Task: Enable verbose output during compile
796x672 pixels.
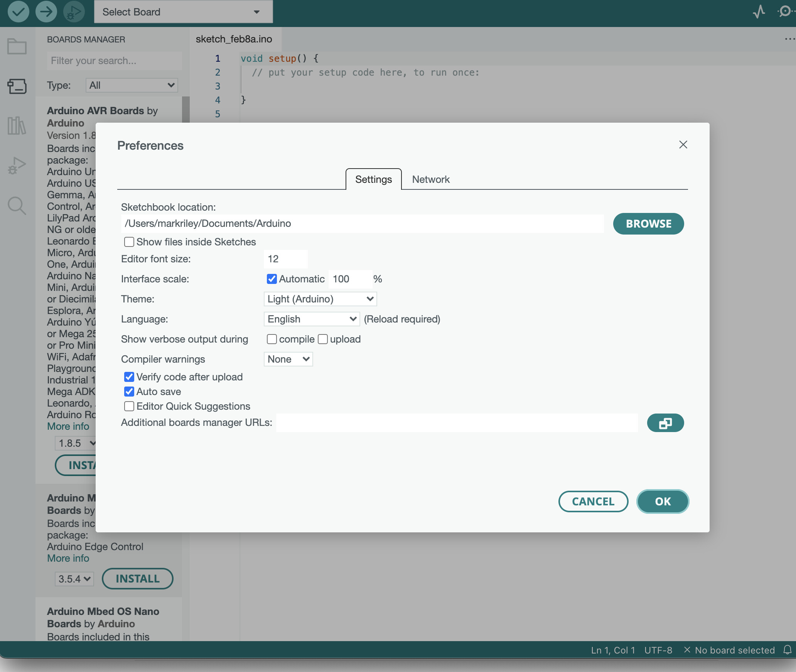Action: point(272,339)
